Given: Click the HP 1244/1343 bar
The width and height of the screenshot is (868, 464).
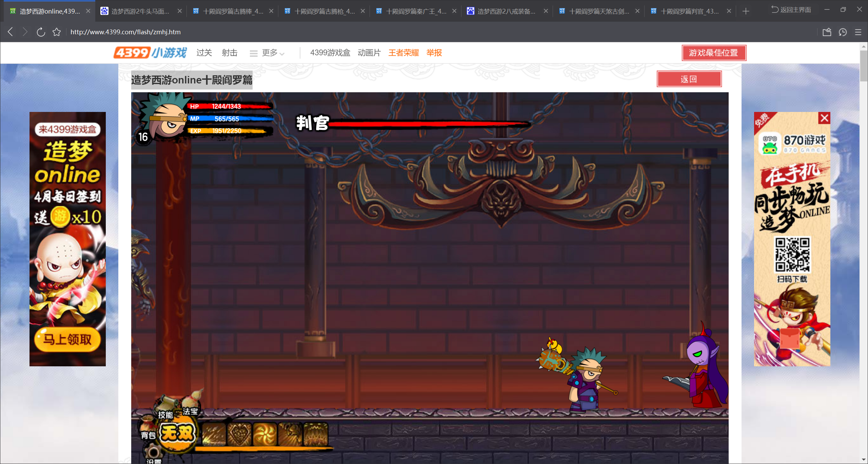Looking at the screenshot, I should click(x=230, y=107).
